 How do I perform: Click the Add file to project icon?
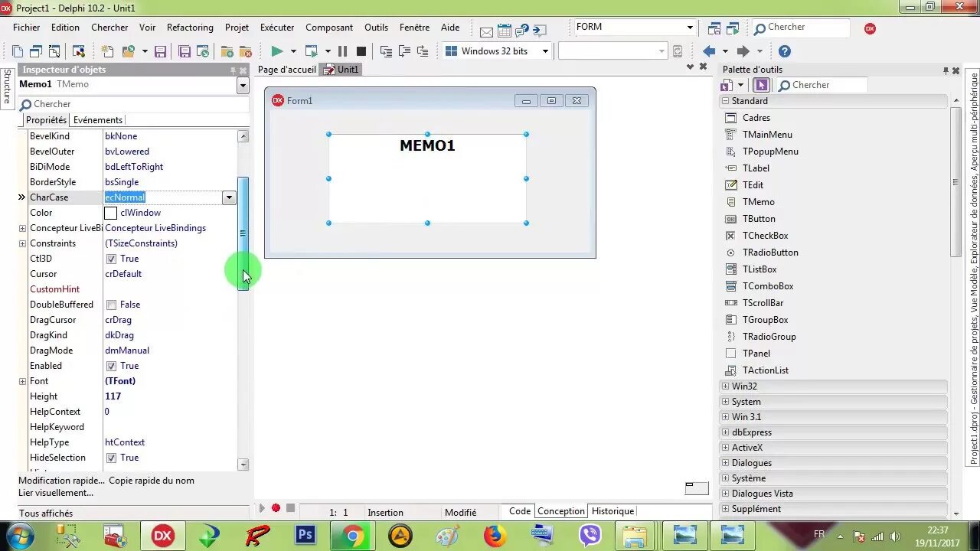point(227,51)
